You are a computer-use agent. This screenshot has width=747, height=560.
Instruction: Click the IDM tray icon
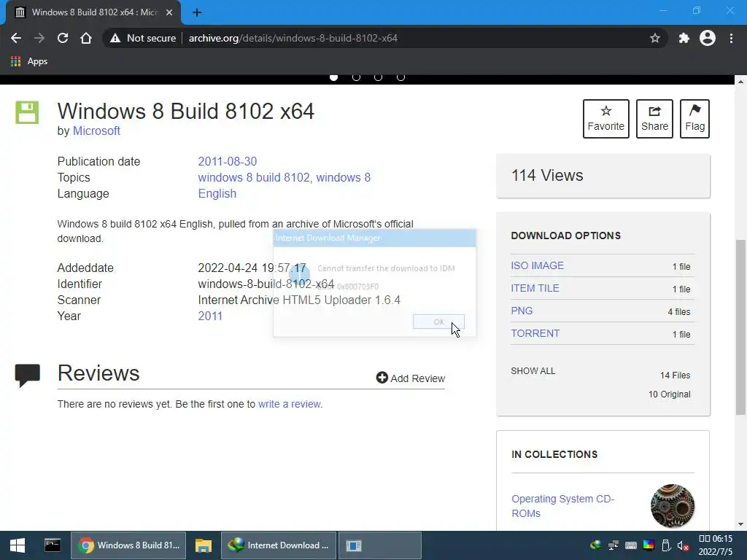(595, 545)
